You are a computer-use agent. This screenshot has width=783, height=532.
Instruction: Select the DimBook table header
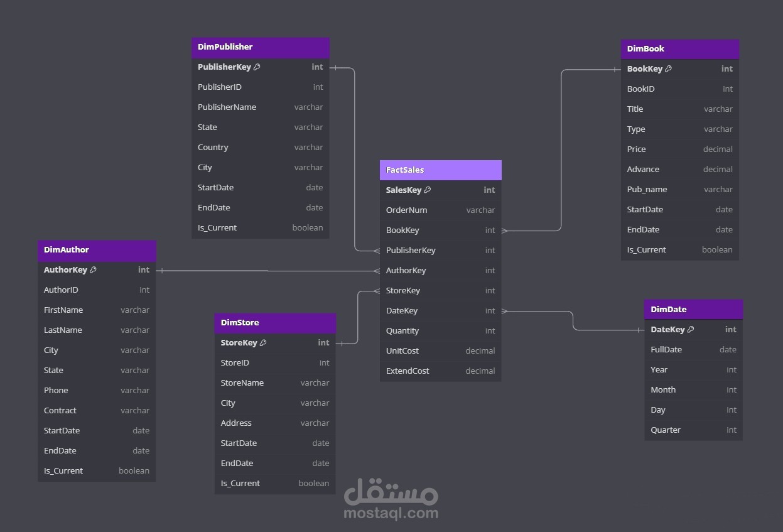(680, 49)
